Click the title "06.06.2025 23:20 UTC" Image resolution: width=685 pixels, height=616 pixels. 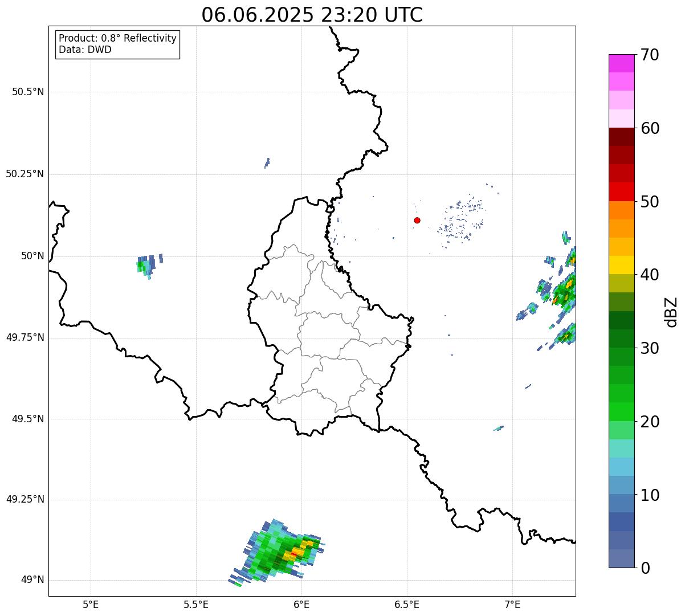click(312, 14)
